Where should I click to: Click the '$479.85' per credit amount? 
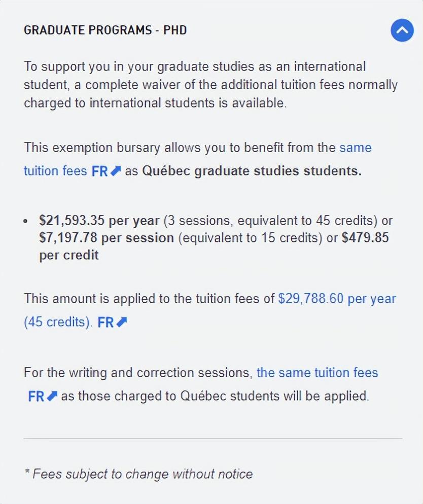[x=365, y=238]
